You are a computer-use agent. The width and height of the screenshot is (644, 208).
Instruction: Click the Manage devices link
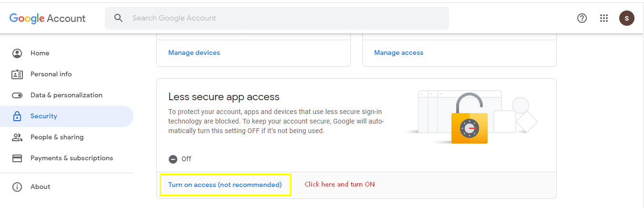(x=194, y=52)
